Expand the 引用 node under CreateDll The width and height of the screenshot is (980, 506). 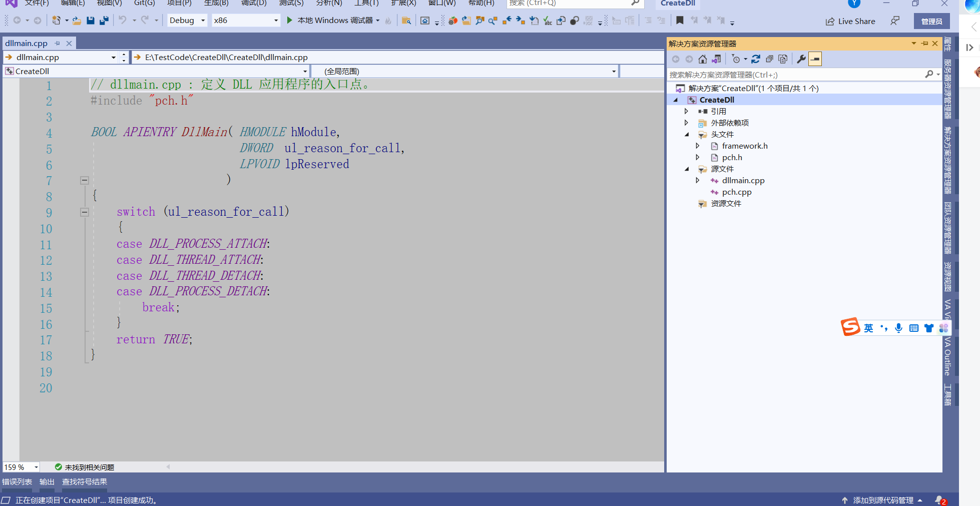pos(686,111)
